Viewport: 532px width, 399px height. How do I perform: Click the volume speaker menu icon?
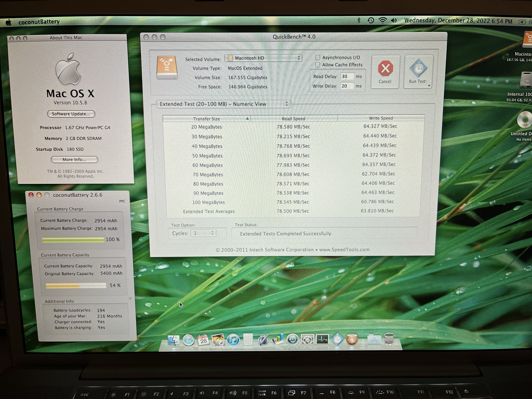pos(394,20)
